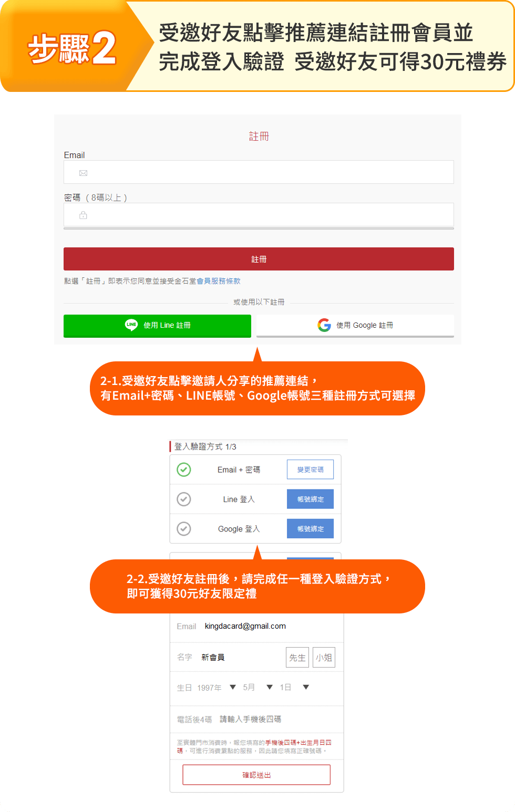
Task: Click the red 註冊 button
Action: pyautogui.click(x=259, y=259)
